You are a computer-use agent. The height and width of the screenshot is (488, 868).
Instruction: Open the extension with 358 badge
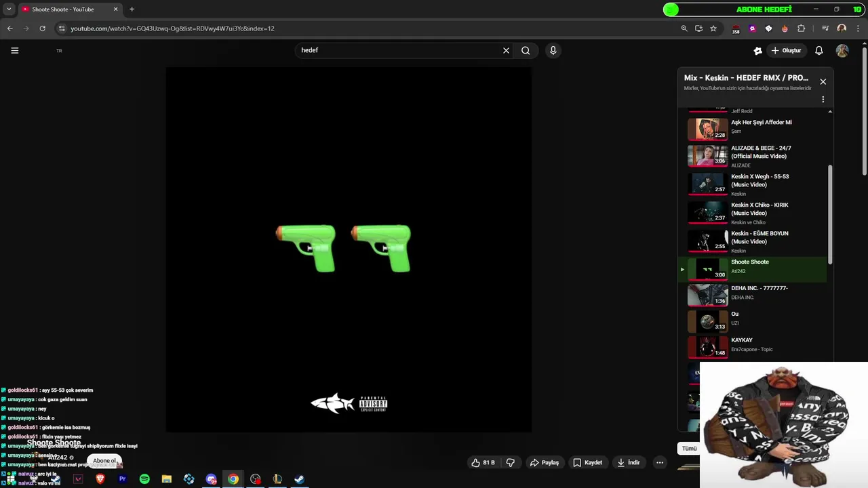736,29
